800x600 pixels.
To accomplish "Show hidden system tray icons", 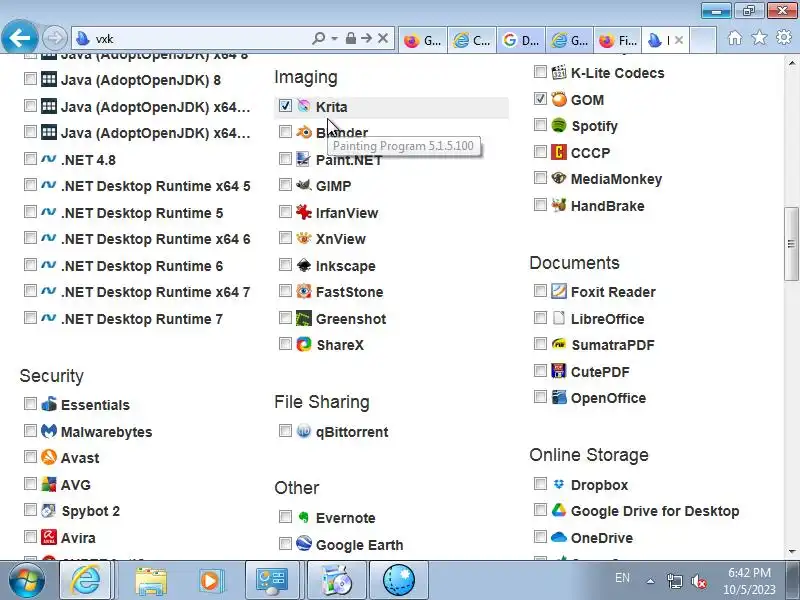I will pyautogui.click(x=651, y=581).
